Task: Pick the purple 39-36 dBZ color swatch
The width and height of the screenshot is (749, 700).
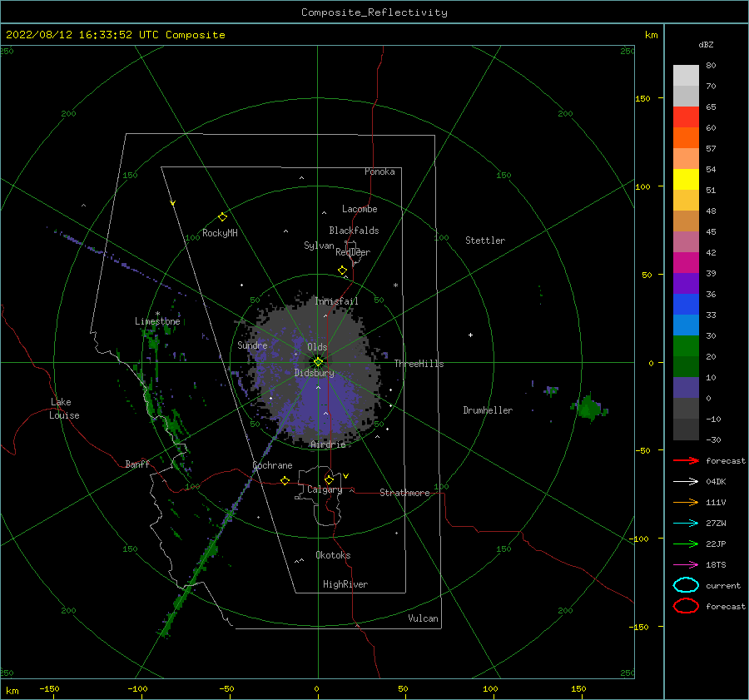Action: pos(686,283)
